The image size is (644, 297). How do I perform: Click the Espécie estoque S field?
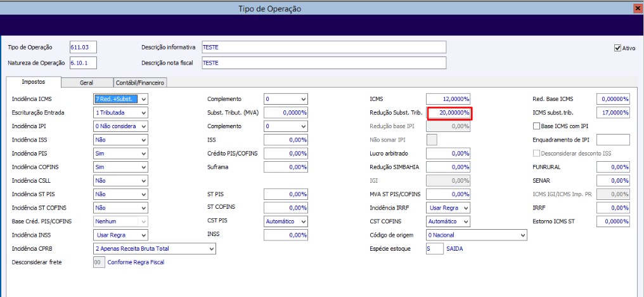point(435,249)
